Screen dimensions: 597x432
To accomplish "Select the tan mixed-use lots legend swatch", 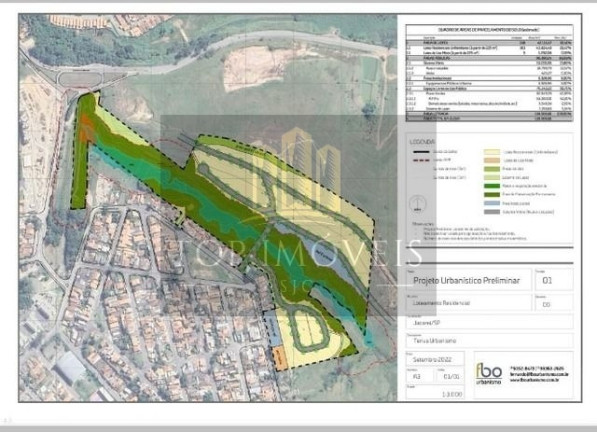I will (492, 160).
